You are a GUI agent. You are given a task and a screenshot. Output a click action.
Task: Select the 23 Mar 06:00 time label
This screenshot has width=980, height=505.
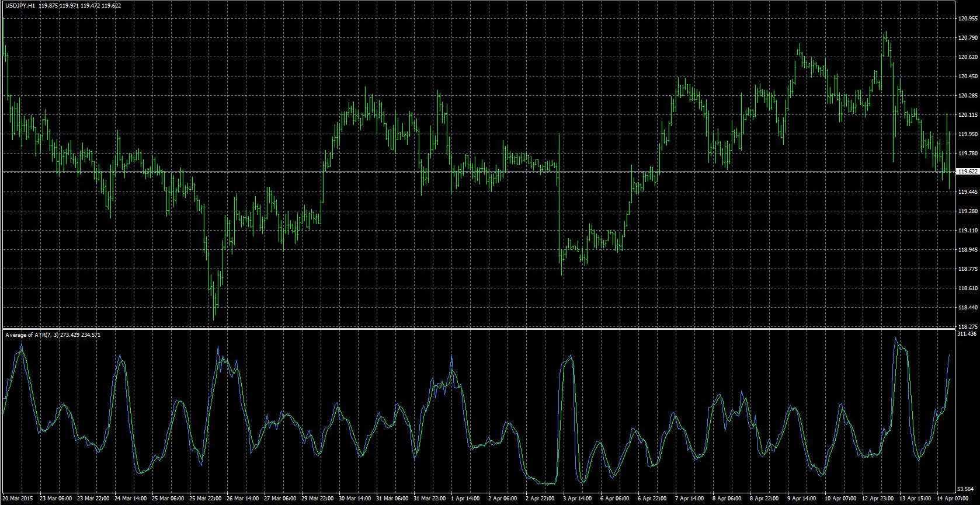pos(57,499)
